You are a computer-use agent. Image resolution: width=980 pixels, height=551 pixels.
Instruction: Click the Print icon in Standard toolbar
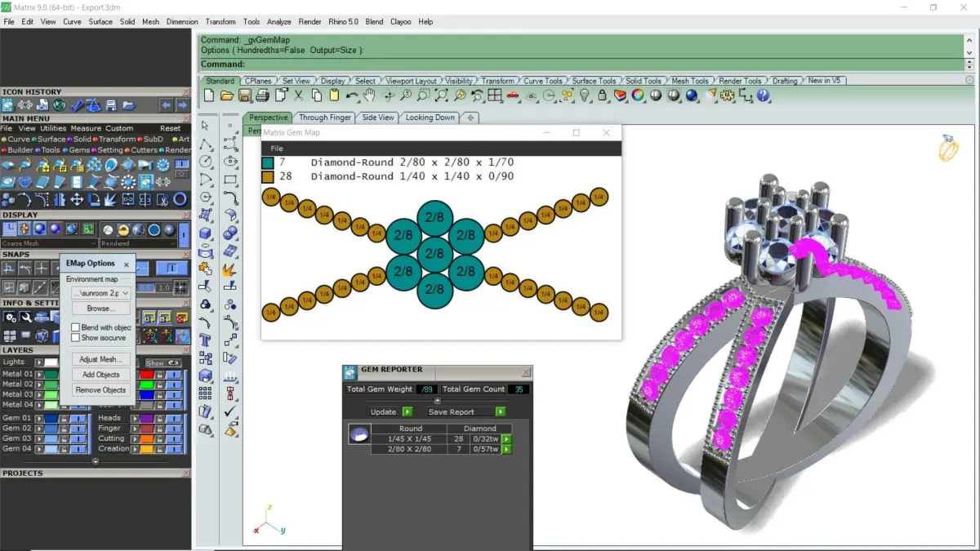point(262,96)
